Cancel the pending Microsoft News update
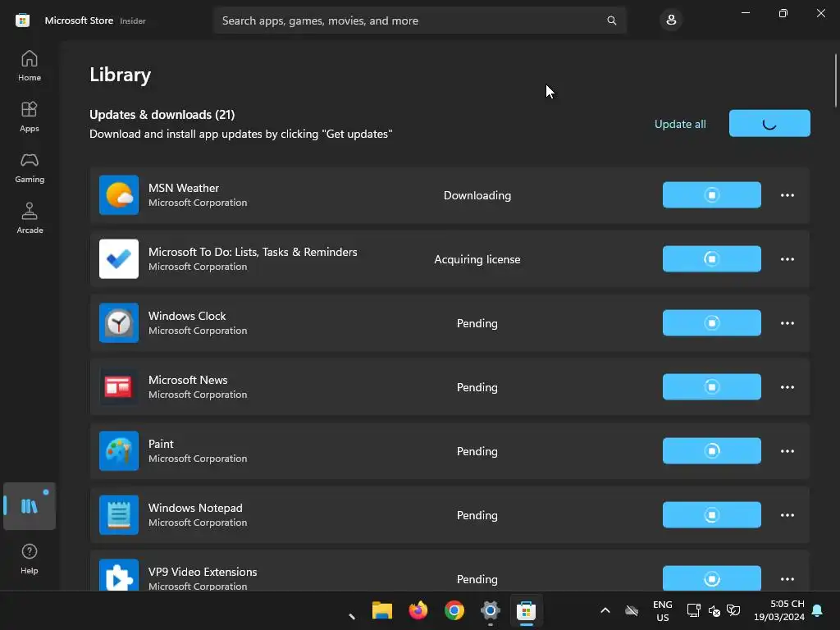Image resolution: width=840 pixels, height=630 pixels. coord(711,387)
